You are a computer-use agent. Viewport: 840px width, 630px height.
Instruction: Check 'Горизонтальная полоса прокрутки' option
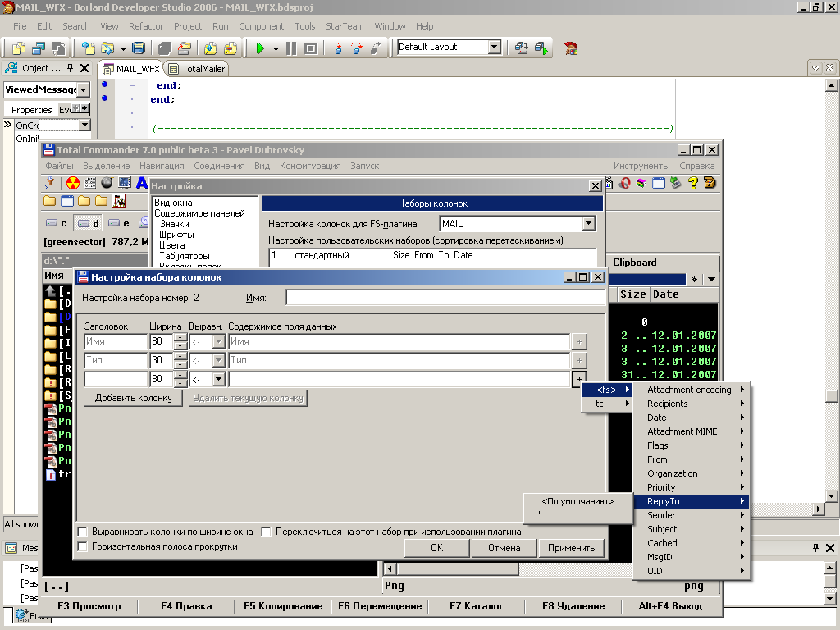click(83, 547)
